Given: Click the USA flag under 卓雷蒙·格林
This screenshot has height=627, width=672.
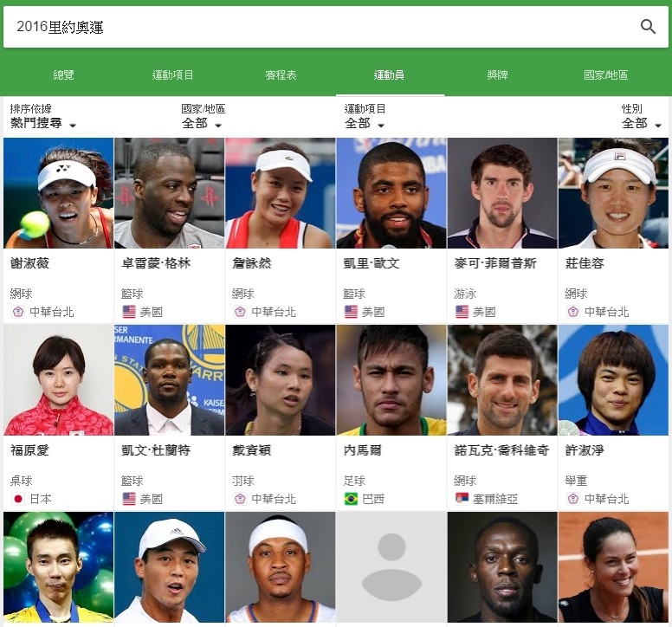Looking at the screenshot, I should [x=129, y=312].
